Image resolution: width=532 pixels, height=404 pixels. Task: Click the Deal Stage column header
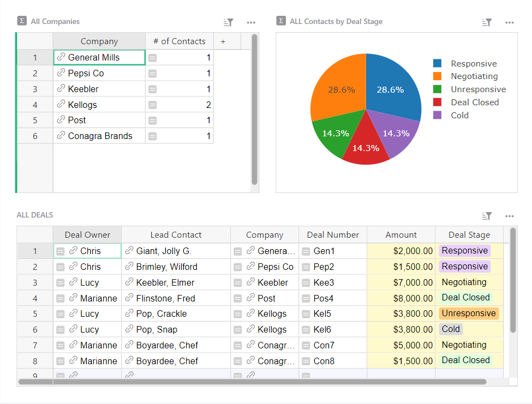(x=468, y=234)
